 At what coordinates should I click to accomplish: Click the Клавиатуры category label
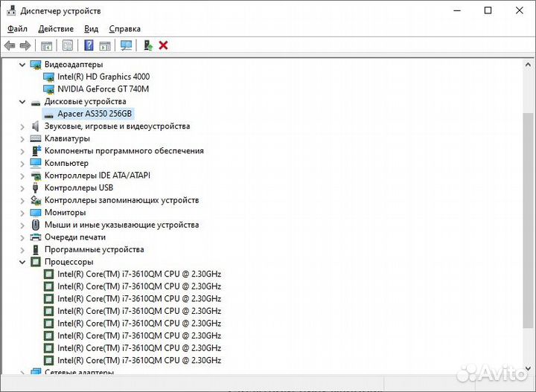67,138
